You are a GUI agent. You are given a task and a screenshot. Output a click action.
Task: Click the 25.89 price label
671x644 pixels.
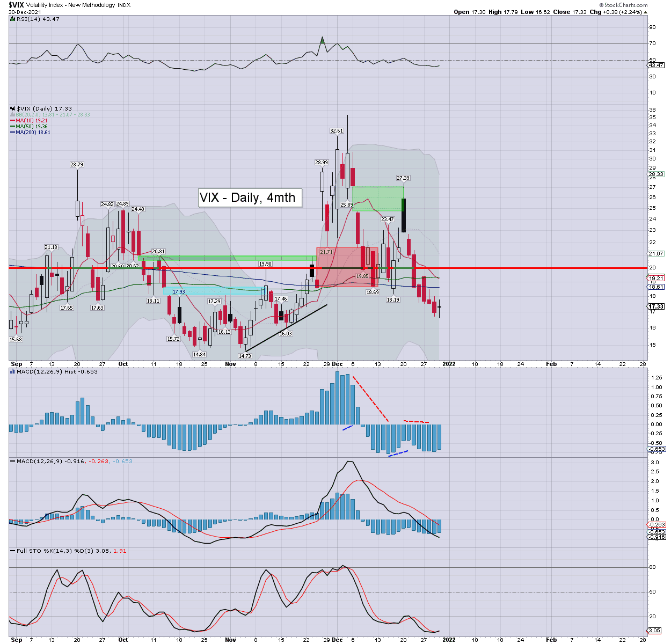click(x=346, y=205)
